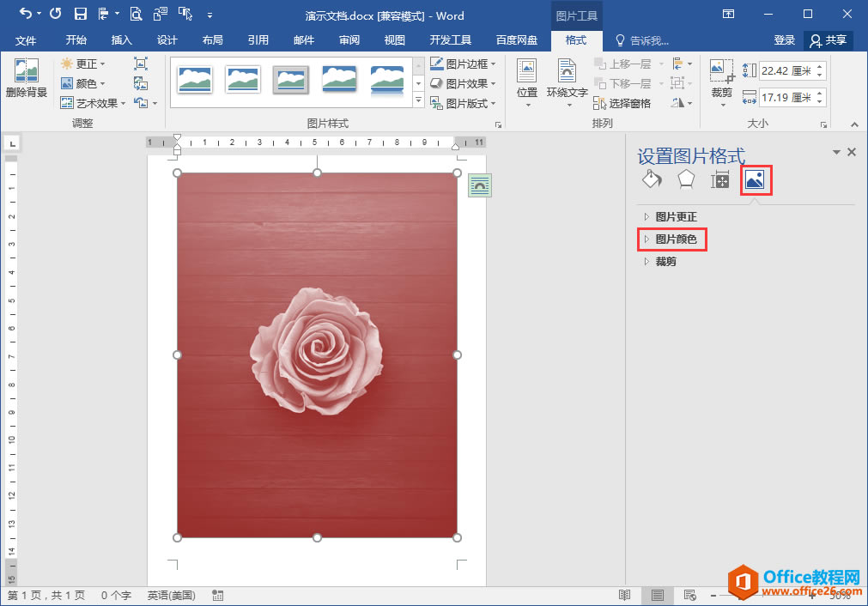Switch to the Design (设计) tab
The width and height of the screenshot is (868, 606).
(x=167, y=39)
